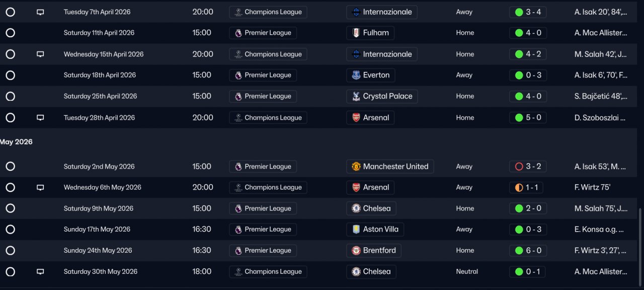Click the Fulham club crest icon
This screenshot has width=644, height=290.
pos(356,33)
